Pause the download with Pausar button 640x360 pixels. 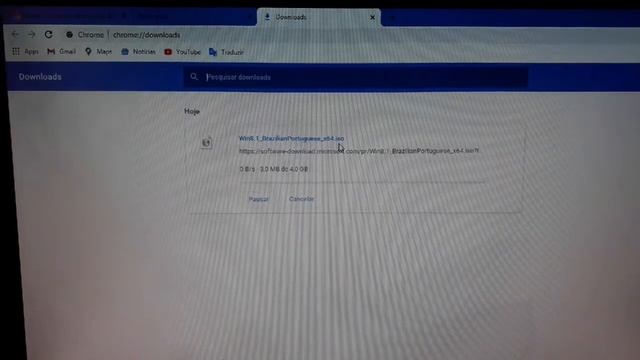258,199
